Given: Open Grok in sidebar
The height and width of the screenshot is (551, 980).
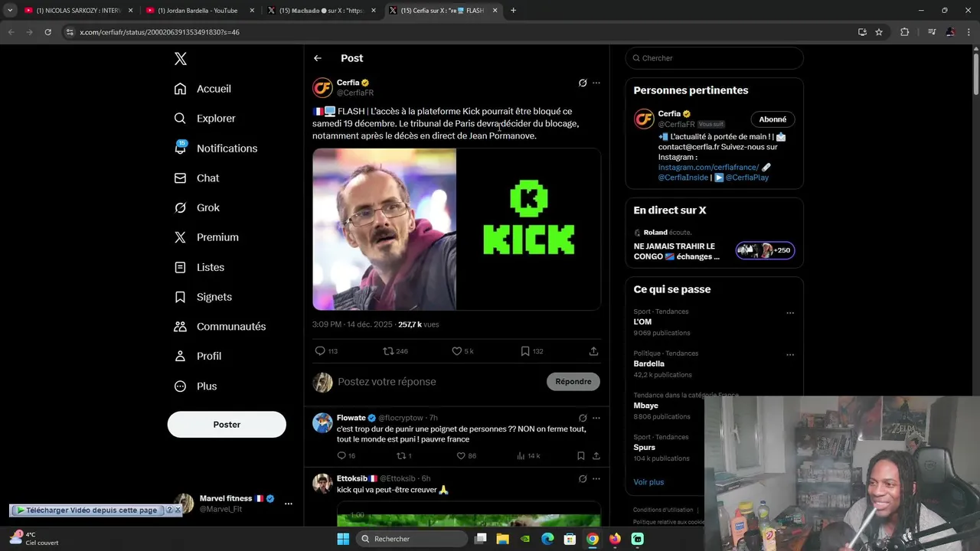Looking at the screenshot, I should pyautogui.click(x=197, y=207).
